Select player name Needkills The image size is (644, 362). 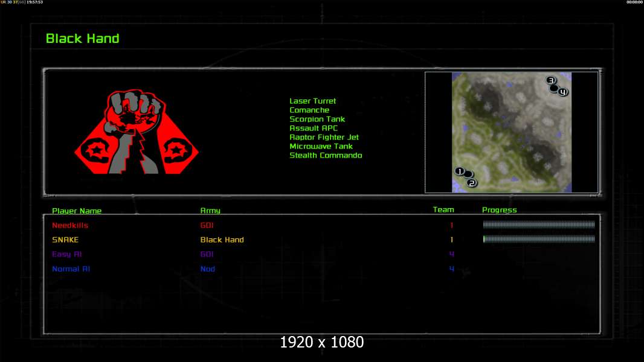pyautogui.click(x=70, y=225)
